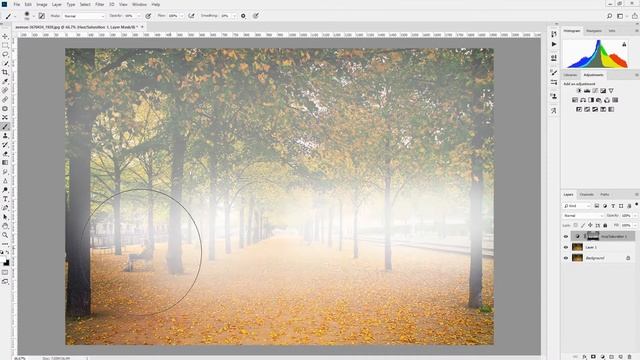Open the Actions panel play icon
This screenshot has width=640, height=360.
coord(553,44)
